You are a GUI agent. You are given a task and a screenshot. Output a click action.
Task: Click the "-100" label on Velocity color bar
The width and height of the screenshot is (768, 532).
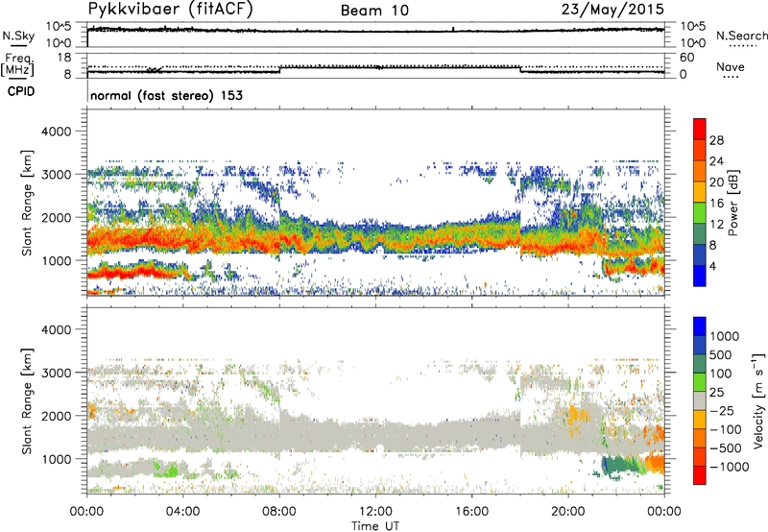[725, 429]
